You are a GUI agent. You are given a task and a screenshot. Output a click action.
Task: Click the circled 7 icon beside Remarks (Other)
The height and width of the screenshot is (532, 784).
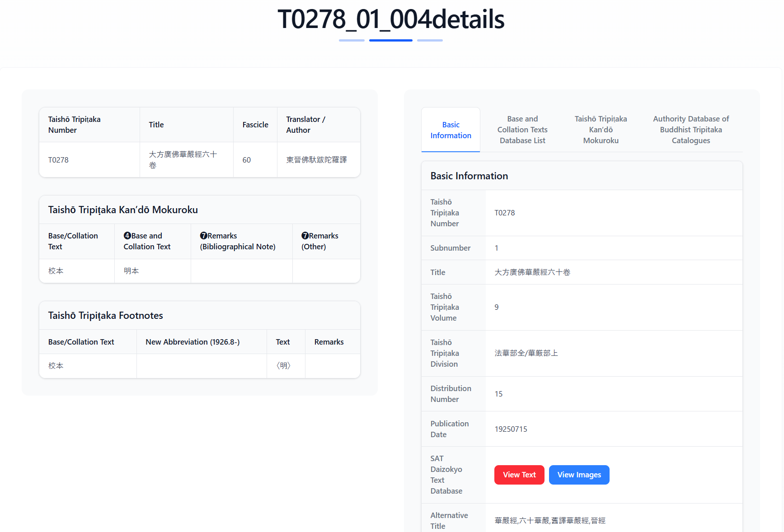[305, 236]
